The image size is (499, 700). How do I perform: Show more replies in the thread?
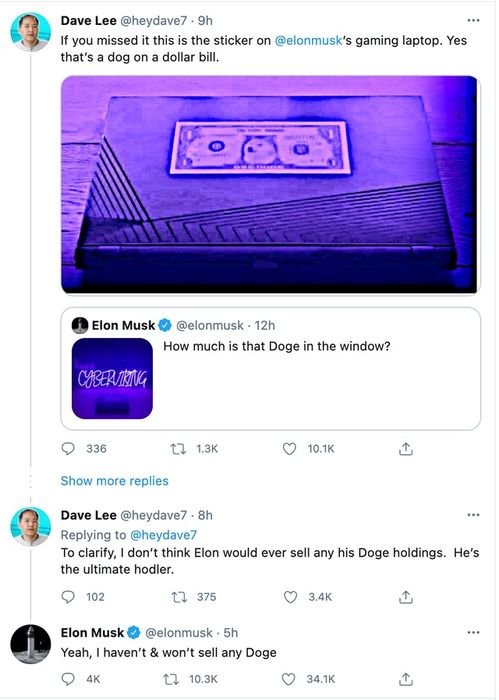pos(114,481)
